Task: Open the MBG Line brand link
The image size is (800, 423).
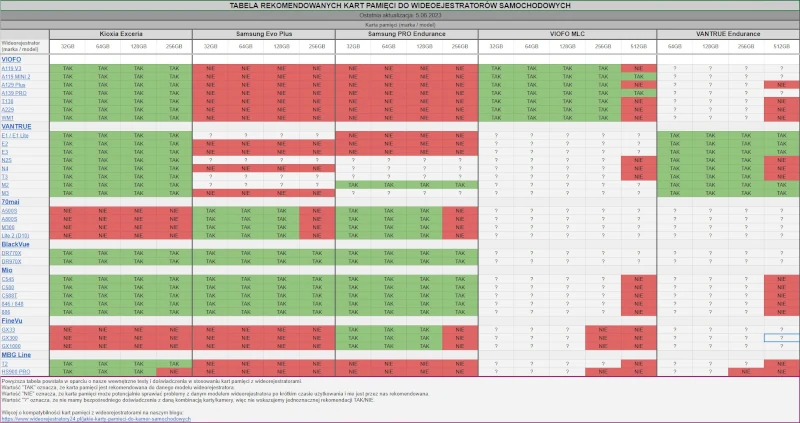Action: pyautogui.click(x=16, y=355)
